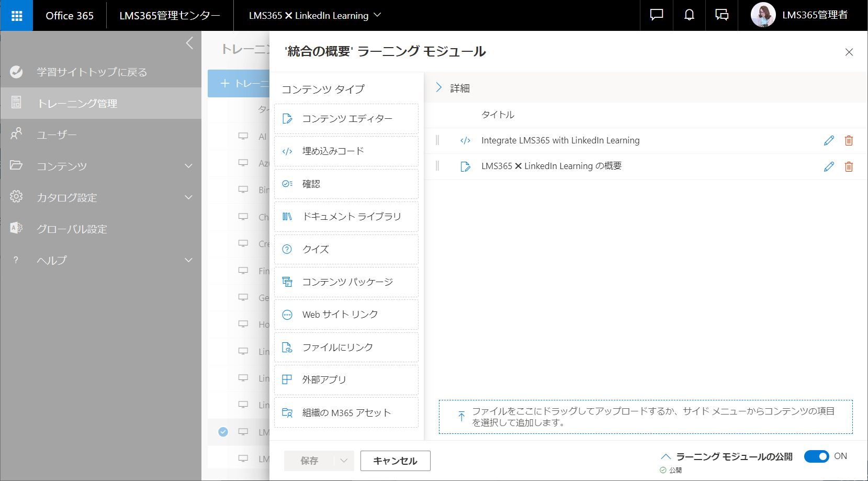Delete the LMS365 ✕ LinkedIn Learning の概要 item
Screen dimensions: 868x481
coord(849,166)
